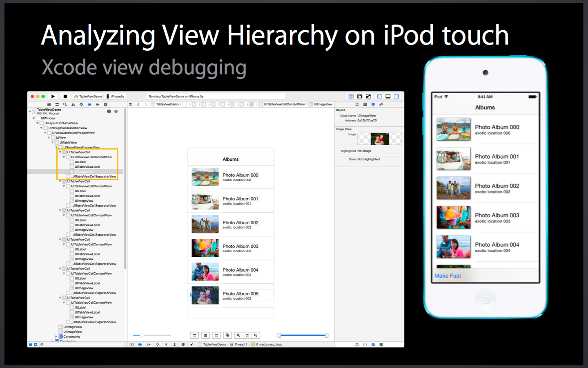Viewport: 588px width, 368px height.
Task: Click the Simulate Location arrow in debug bar
Action: pyautogui.click(x=192, y=344)
